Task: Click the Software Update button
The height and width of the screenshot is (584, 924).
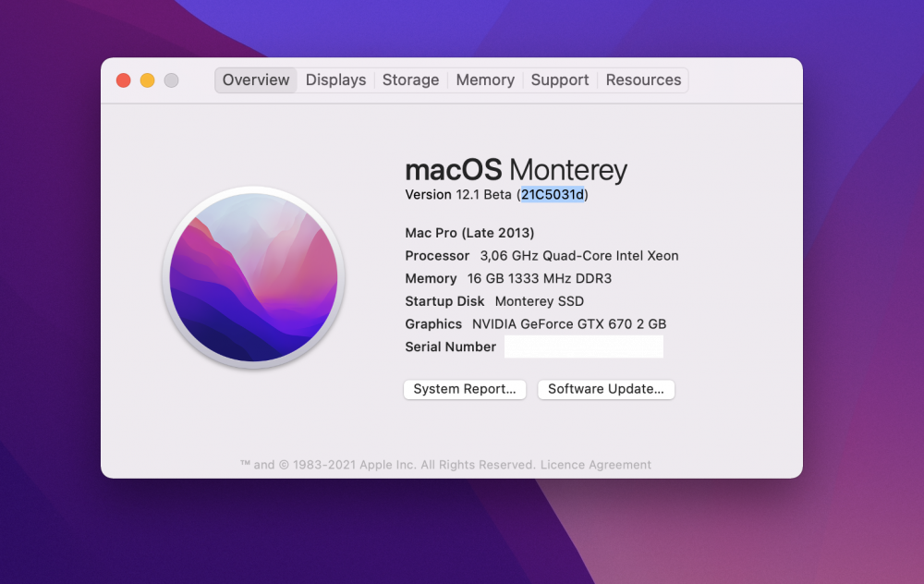Action: [x=606, y=389]
